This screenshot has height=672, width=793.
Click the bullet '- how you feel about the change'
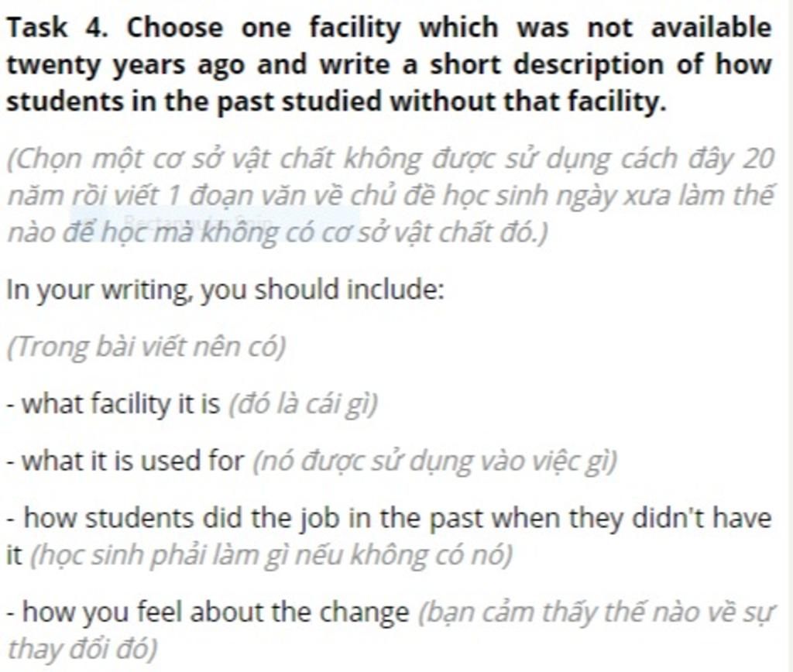click(208, 612)
